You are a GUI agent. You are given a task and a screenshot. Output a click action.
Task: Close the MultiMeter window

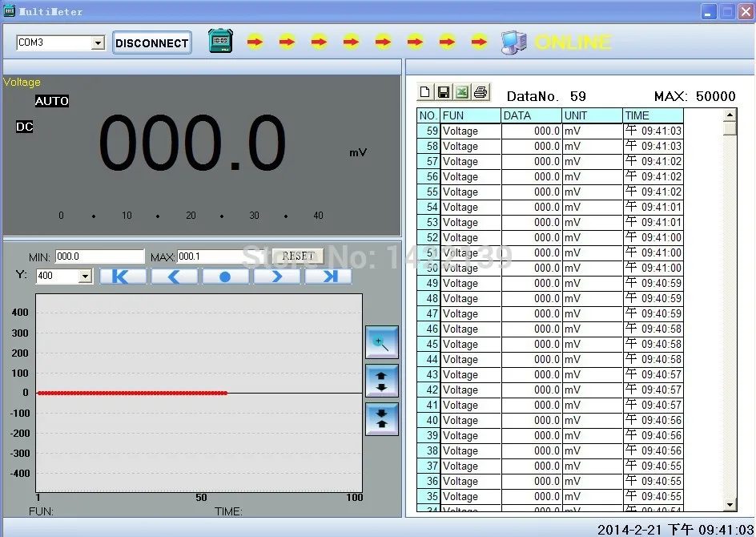746,12
